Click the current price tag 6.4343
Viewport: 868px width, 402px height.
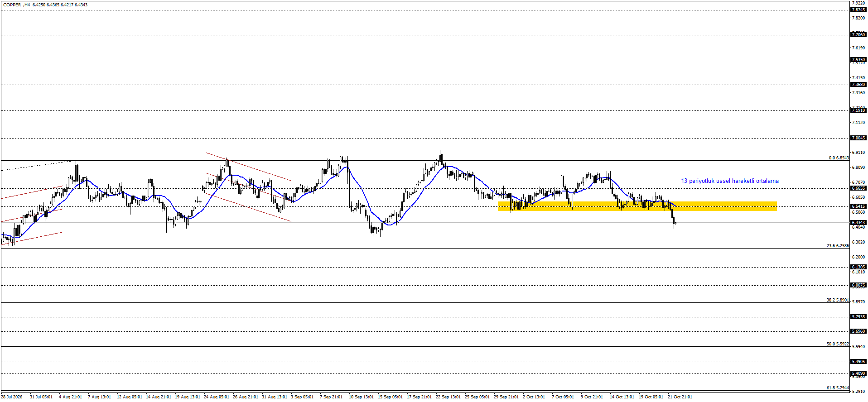(858, 223)
